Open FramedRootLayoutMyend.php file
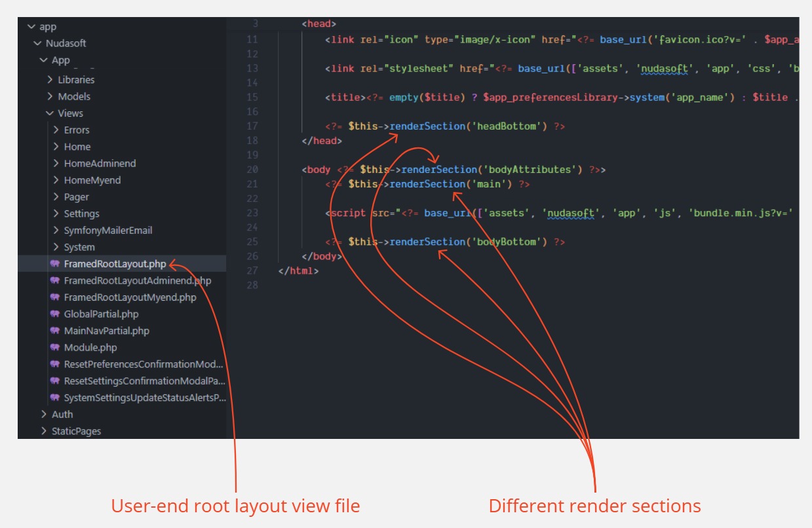 point(130,297)
